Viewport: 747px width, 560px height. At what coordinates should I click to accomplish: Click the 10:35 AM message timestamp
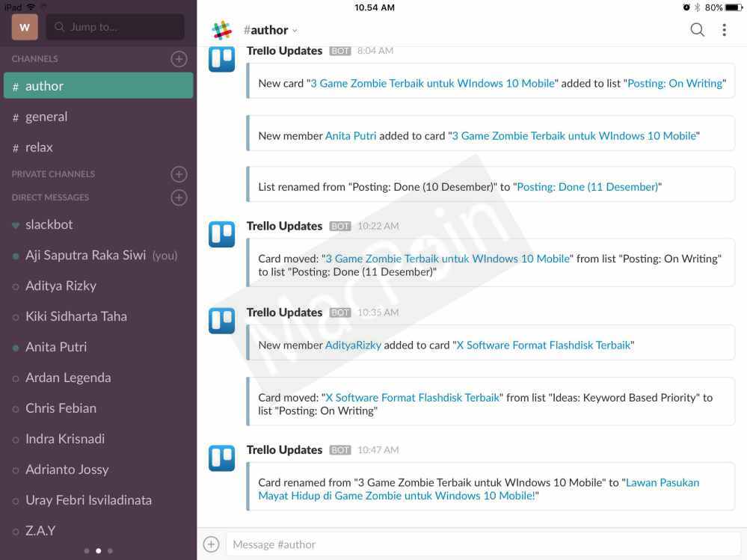coord(378,313)
